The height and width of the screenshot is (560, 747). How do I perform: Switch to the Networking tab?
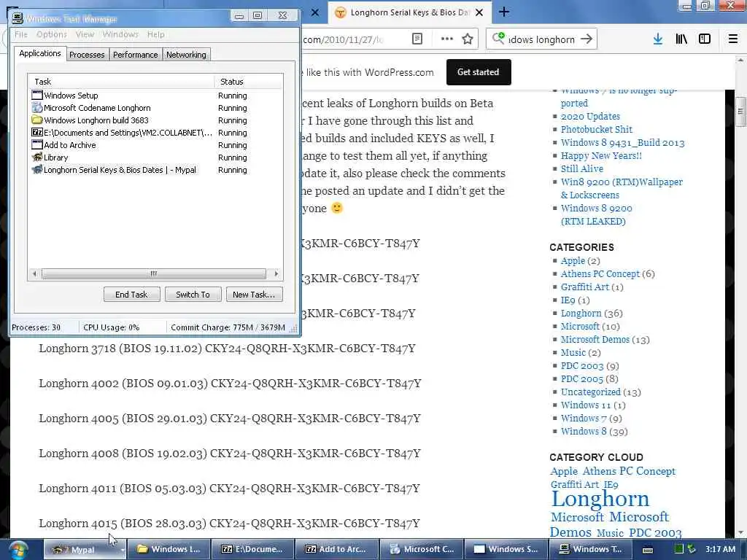186,55
